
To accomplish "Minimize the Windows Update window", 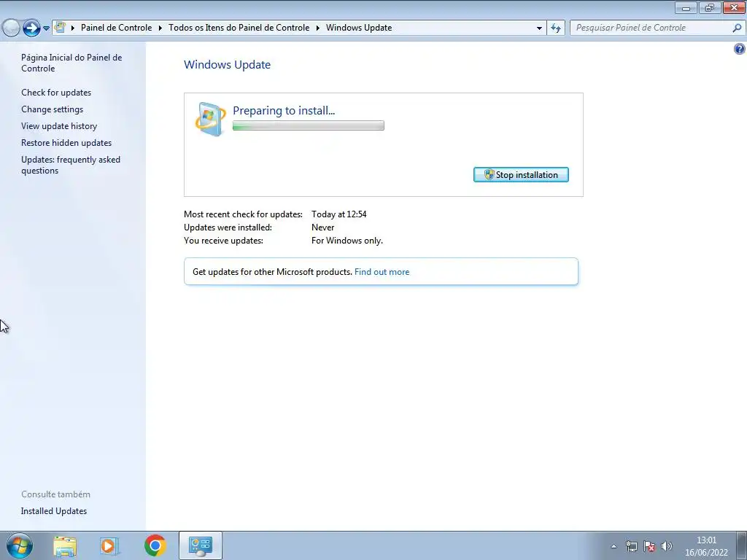I will [686, 7].
